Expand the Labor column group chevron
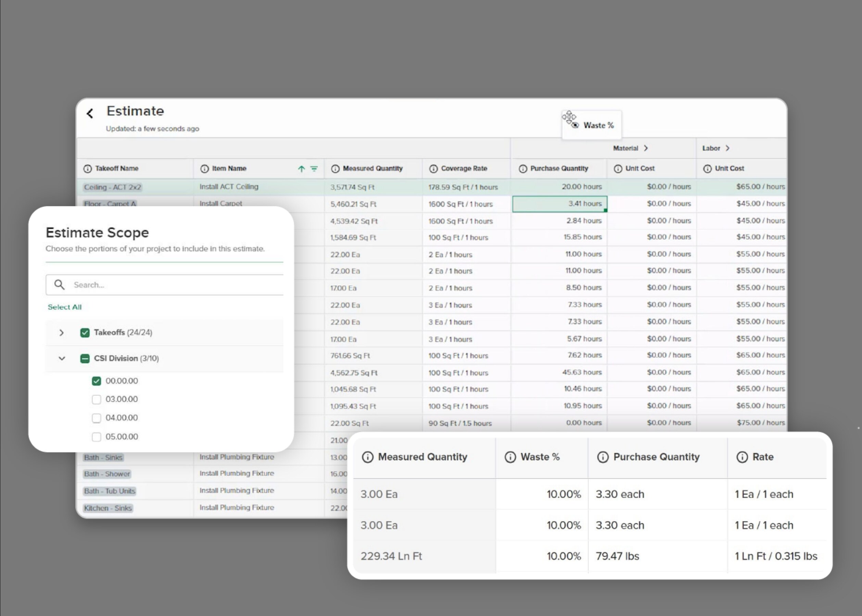 [x=727, y=148]
